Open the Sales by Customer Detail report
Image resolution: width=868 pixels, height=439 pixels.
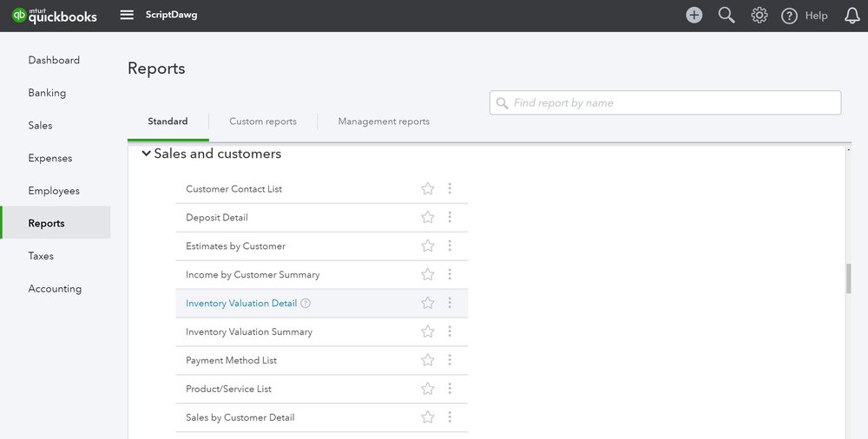pyautogui.click(x=240, y=417)
